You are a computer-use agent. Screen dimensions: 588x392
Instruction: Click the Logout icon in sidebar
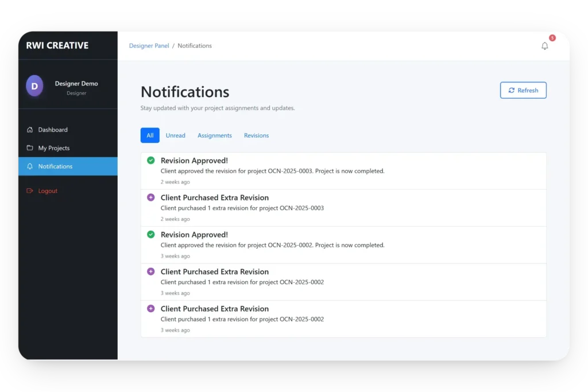(30, 191)
